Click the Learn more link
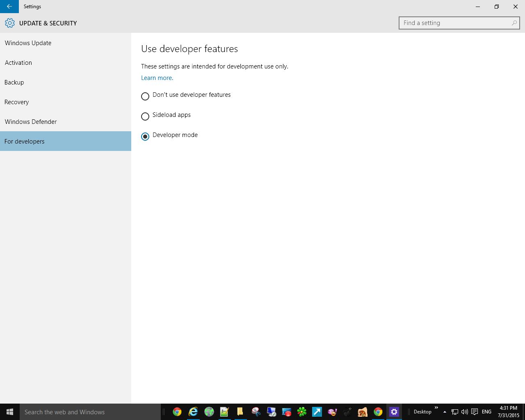The width and height of the screenshot is (525, 420). click(157, 78)
